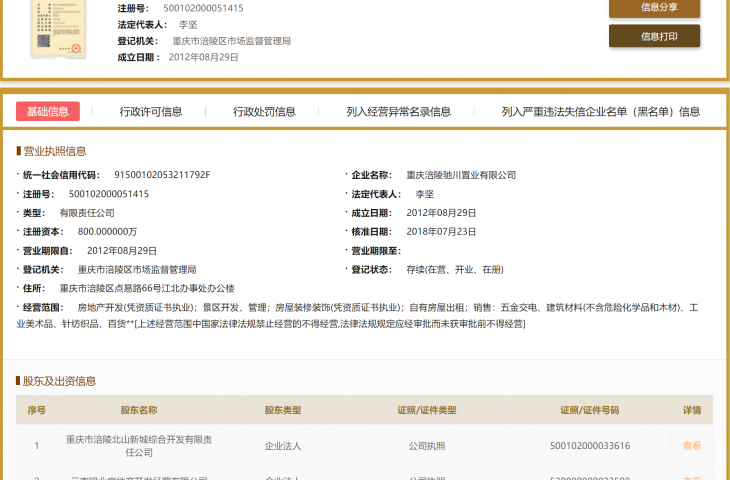Click the 信息打印 button
730x480 pixels.
(x=654, y=36)
